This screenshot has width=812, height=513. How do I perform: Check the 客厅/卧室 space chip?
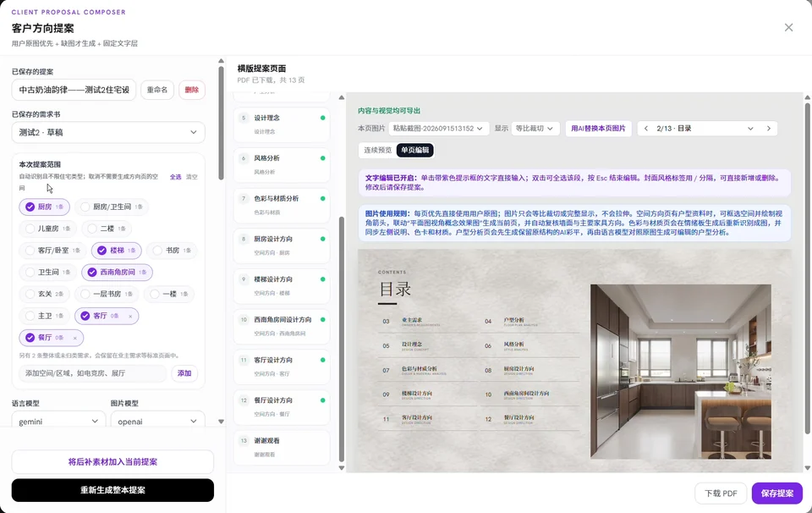(x=52, y=251)
